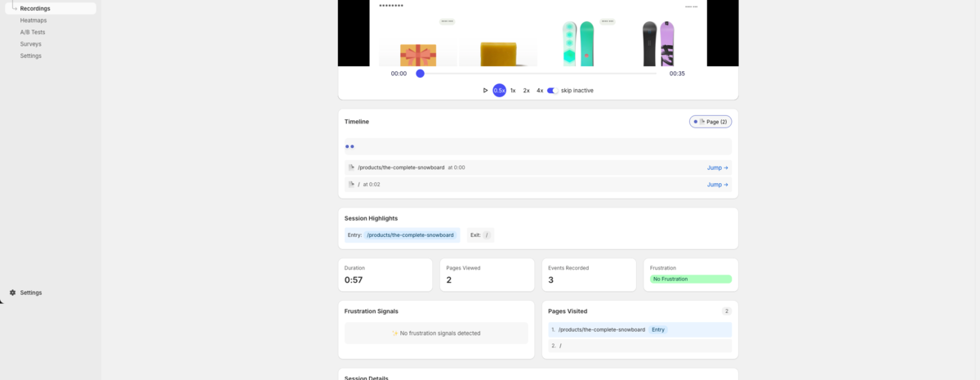This screenshot has height=380, width=980.
Task: Switch playback speed to 4x
Action: pos(539,91)
